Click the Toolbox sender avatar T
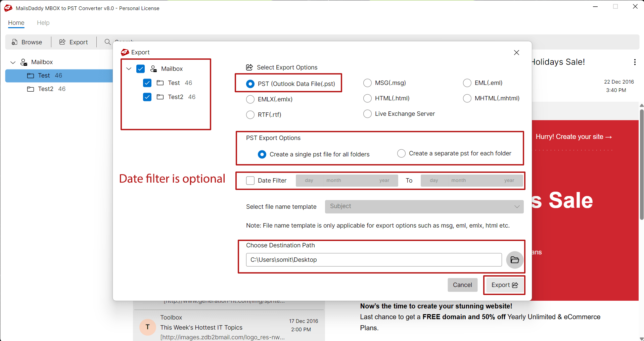644x341 pixels. (x=147, y=327)
